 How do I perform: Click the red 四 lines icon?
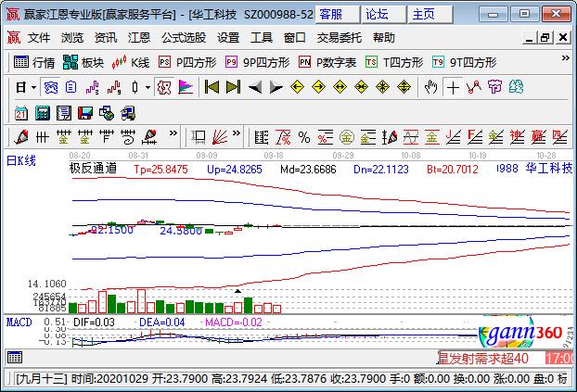[559, 137]
